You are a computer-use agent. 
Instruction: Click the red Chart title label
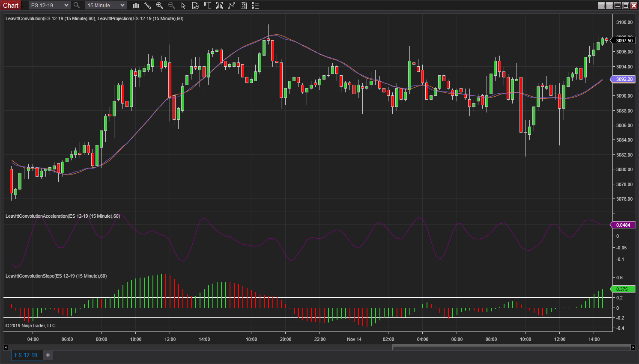(11, 5)
